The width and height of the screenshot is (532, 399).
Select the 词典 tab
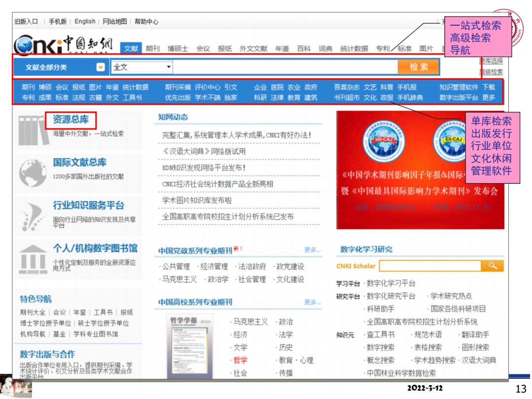[x=326, y=48]
